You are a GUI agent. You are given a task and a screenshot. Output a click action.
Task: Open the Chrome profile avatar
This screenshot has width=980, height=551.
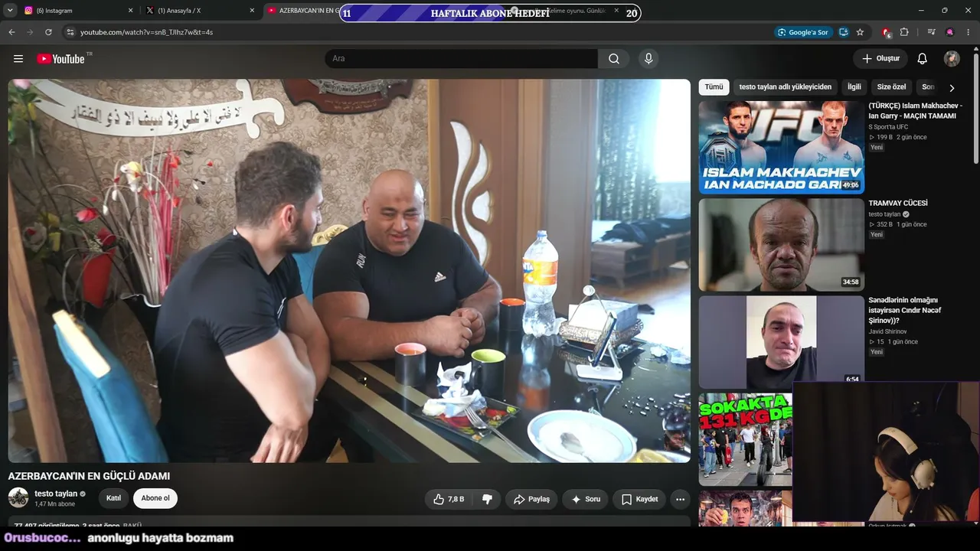[950, 32]
